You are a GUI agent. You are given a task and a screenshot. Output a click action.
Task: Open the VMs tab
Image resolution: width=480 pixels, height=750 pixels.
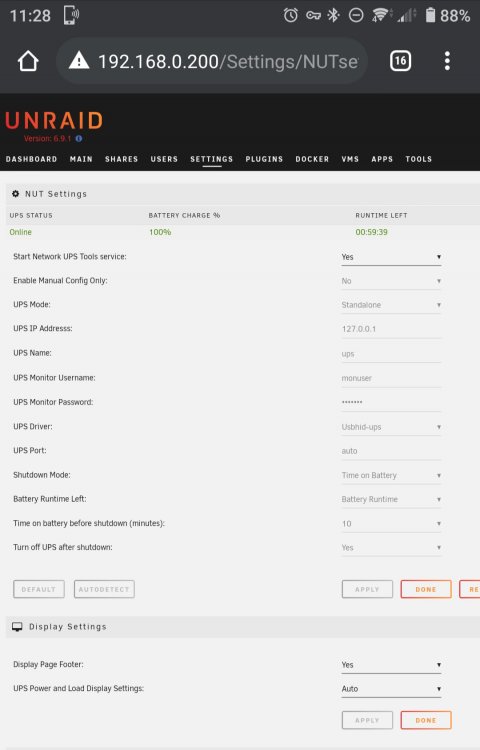[350, 159]
